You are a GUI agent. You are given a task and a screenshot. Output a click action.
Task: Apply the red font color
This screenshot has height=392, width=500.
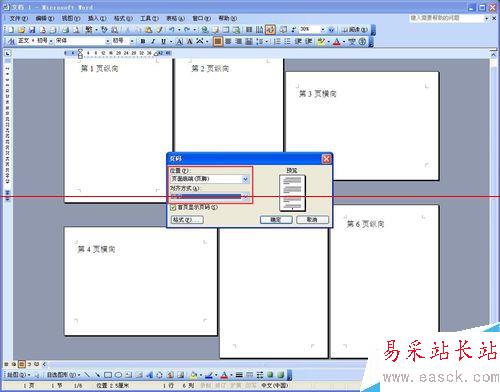pos(337,42)
